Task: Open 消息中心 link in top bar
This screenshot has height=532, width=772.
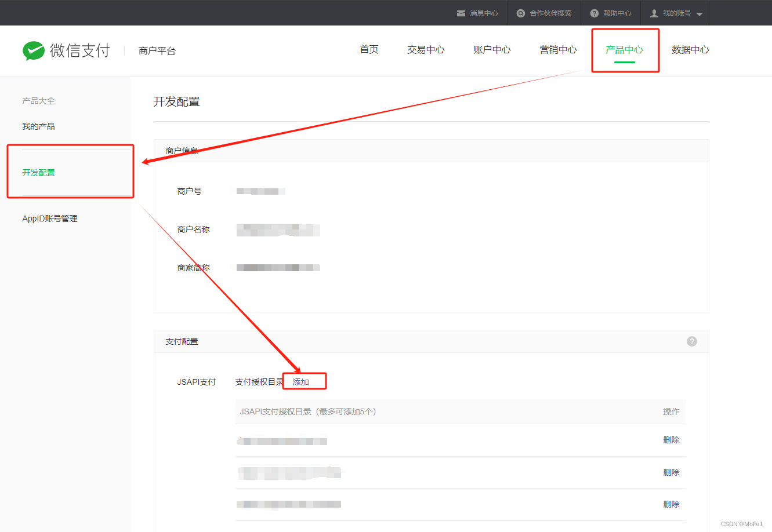Action: tap(484, 13)
